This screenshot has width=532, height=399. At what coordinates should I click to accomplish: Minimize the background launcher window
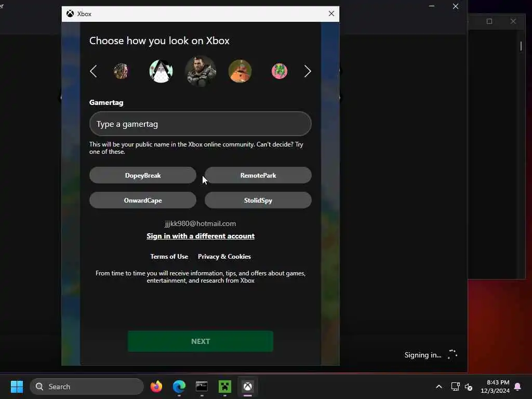click(x=432, y=6)
